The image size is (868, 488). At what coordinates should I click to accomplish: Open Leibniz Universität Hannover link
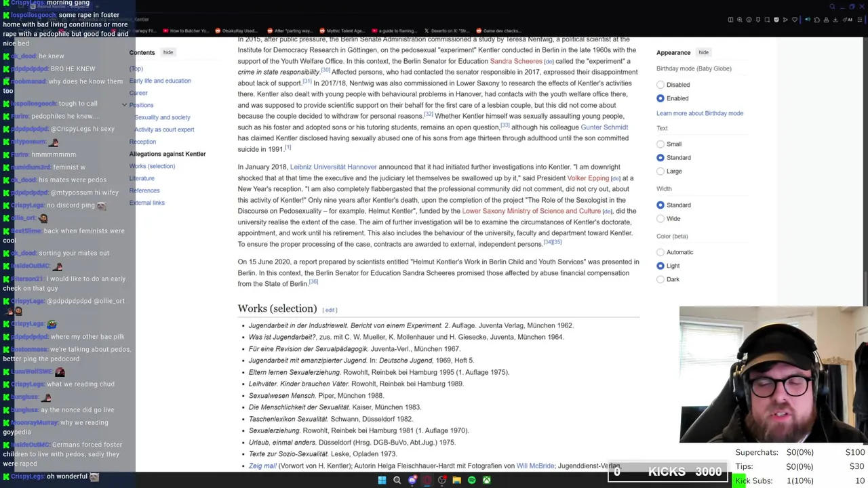pos(333,167)
